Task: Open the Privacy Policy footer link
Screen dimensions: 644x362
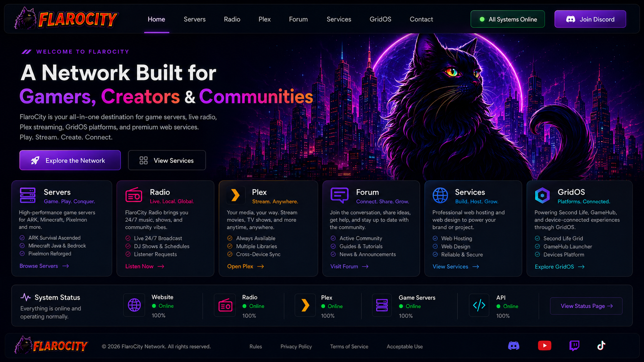Action: click(296, 347)
